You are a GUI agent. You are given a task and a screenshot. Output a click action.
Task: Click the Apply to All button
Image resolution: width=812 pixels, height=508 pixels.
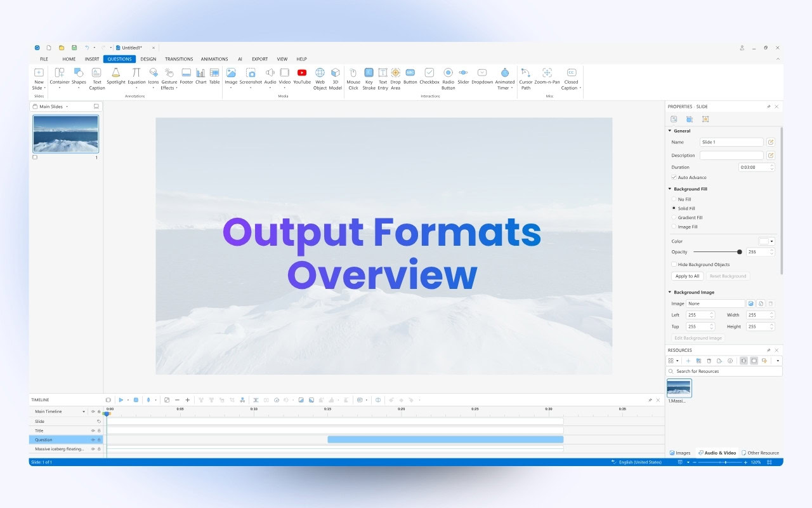pyautogui.click(x=687, y=276)
